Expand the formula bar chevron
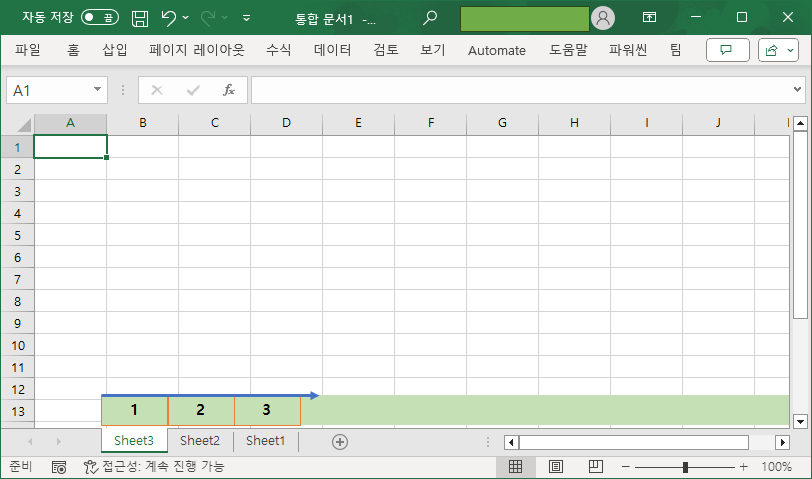This screenshot has width=812, height=479. (797, 90)
